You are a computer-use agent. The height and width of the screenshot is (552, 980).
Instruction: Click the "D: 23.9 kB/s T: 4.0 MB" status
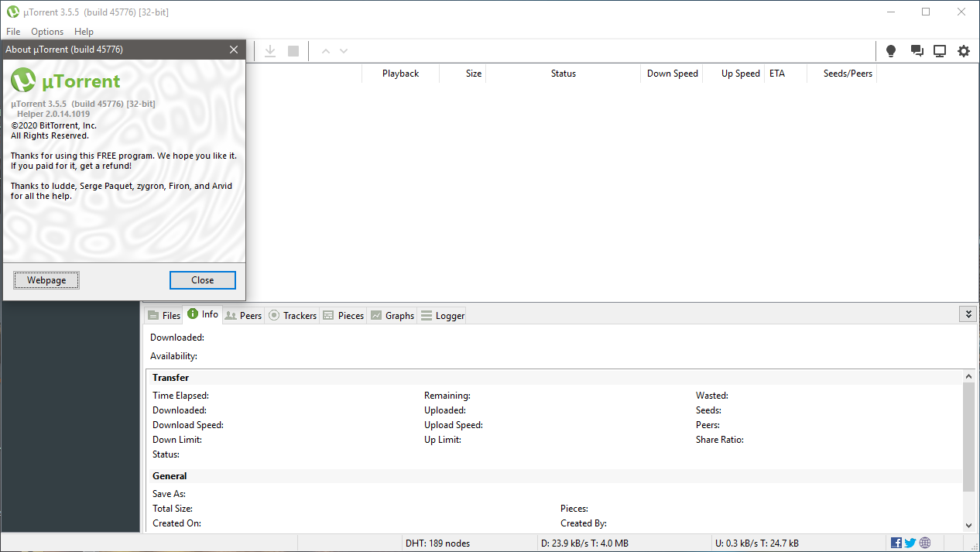coord(585,543)
